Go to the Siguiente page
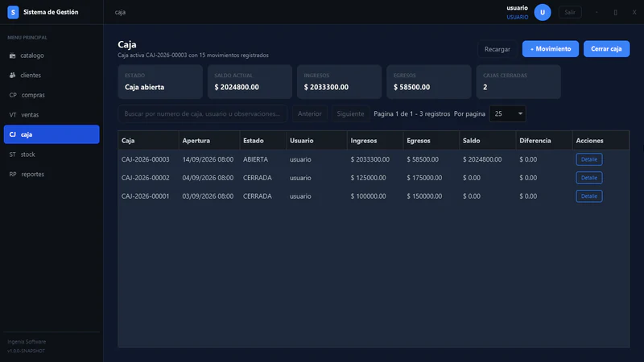Viewport: 644px width, 362px height. [x=350, y=113]
